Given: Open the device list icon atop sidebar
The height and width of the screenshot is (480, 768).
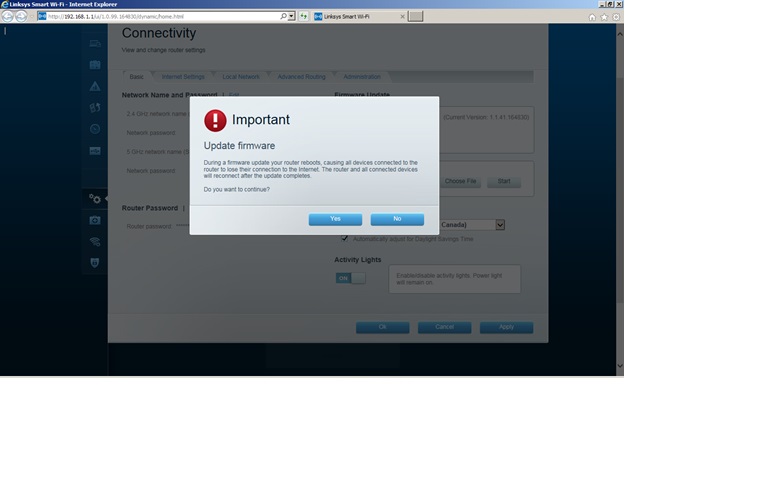Looking at the screenshot, I should click(x=95, y=44).
